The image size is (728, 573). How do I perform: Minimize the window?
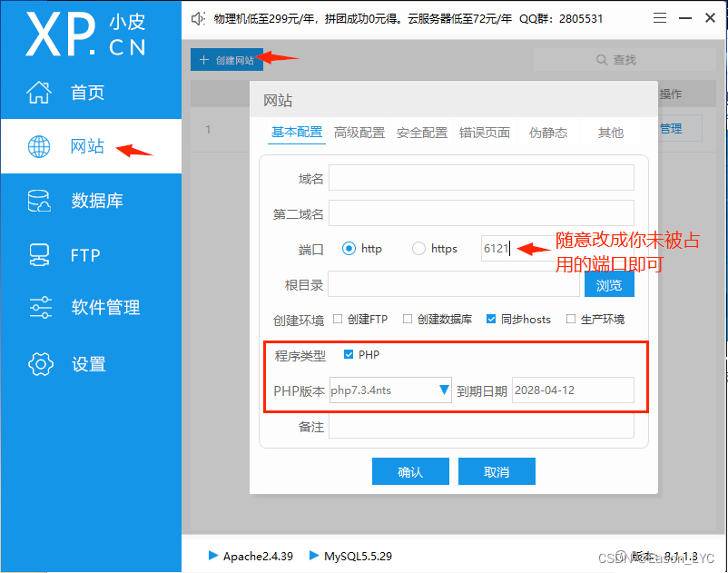click(x=685, y=18)
